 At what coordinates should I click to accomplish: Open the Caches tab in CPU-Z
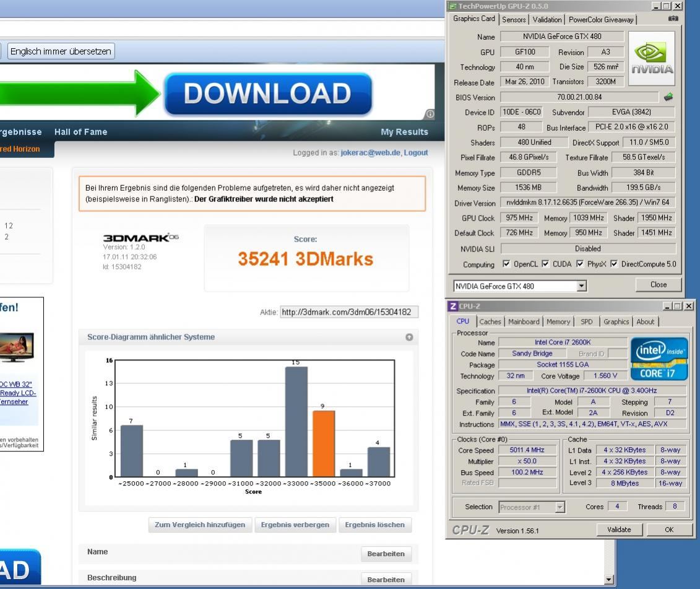tap(490, 321)
